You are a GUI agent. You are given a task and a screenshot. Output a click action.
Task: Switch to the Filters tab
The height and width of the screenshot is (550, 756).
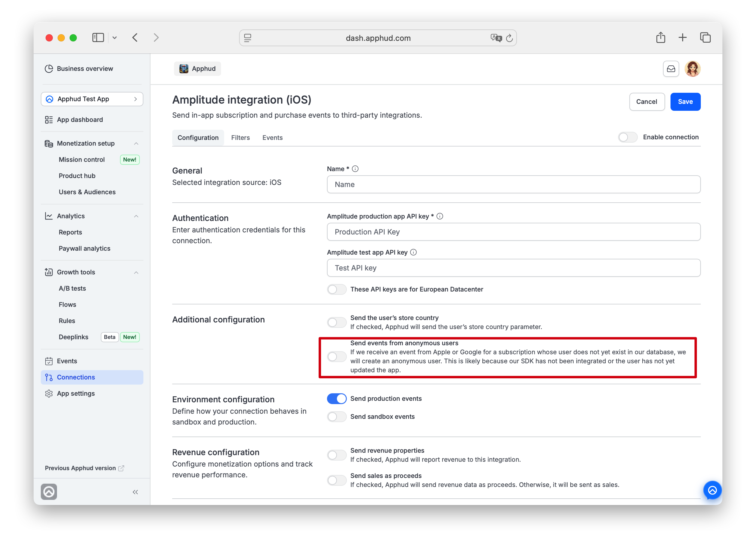pos(240,138)
